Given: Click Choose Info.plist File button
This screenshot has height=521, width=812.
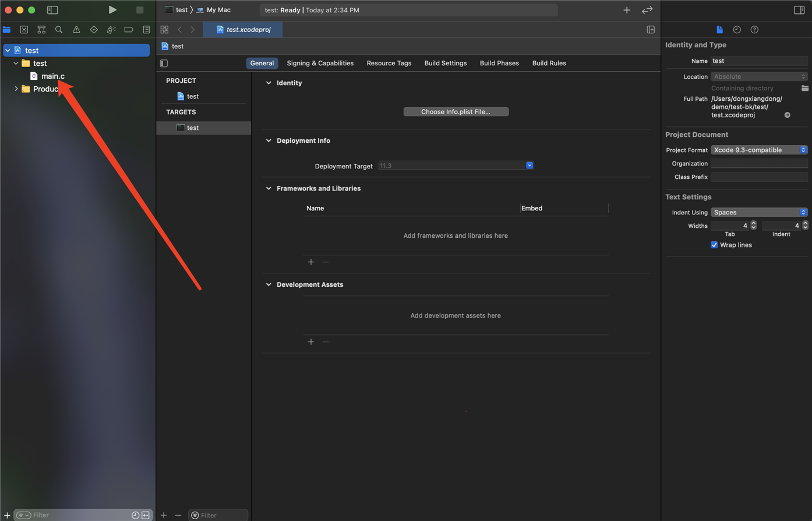Looking at the screenshot, I should pyautogui.click(x=456, y=112).
